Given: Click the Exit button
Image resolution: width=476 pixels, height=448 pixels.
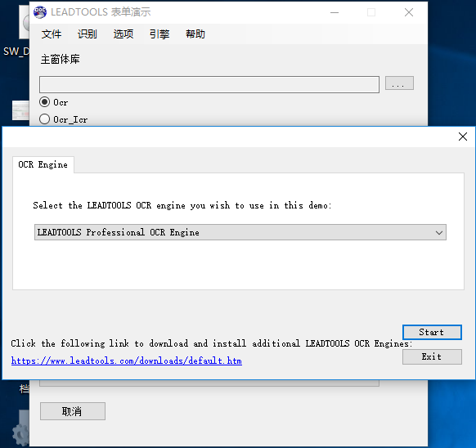Looking at the screenshot, I should point(432,356).
